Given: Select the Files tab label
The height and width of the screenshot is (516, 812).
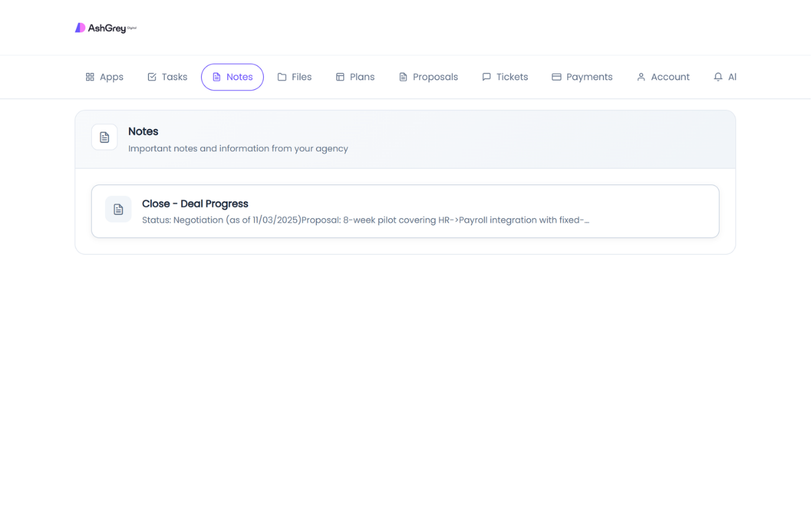Looking at the screenshot, I should [302, 77].
